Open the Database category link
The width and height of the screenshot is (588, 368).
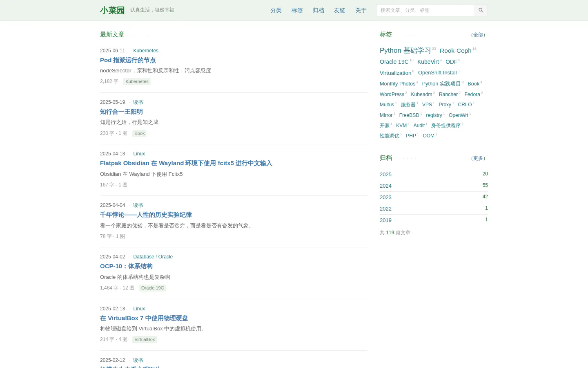tap(144, 257)
